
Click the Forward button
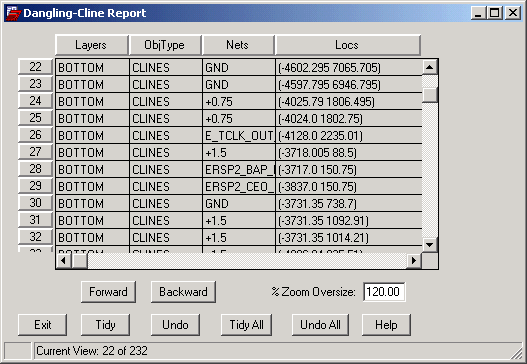point(108,292)
